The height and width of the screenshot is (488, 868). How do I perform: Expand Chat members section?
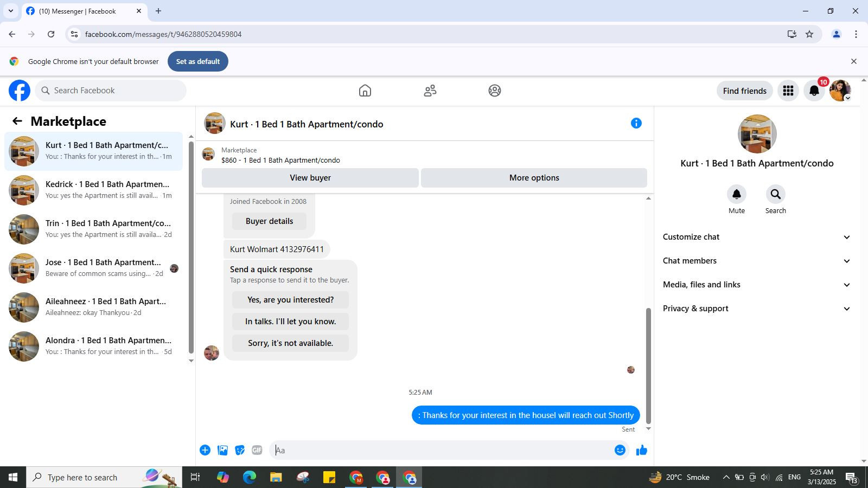757,261
